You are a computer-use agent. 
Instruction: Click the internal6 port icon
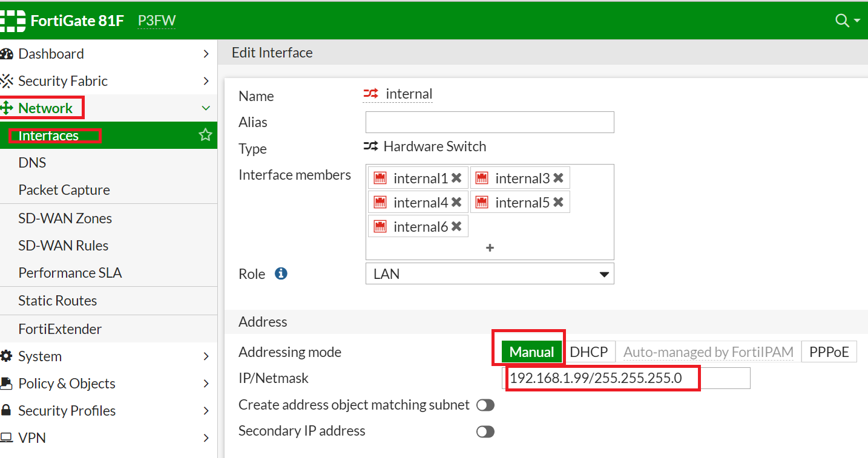click(380, 226)
